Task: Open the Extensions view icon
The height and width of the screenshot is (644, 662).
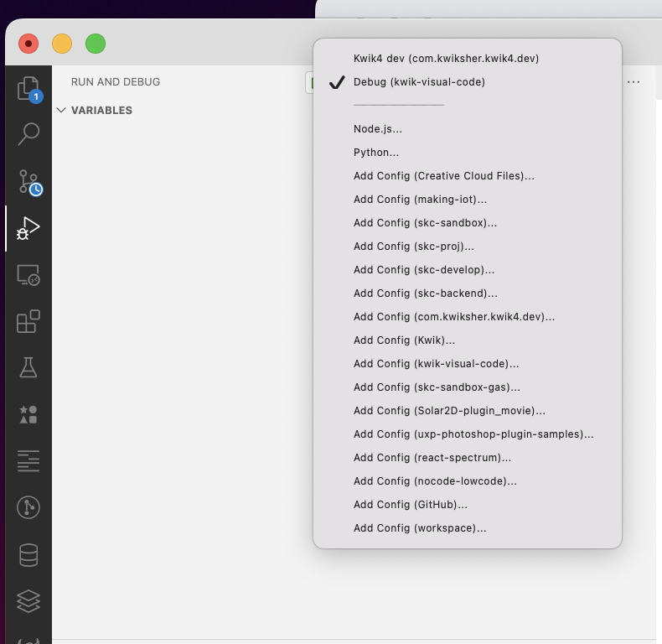Action: click(28, 321)
